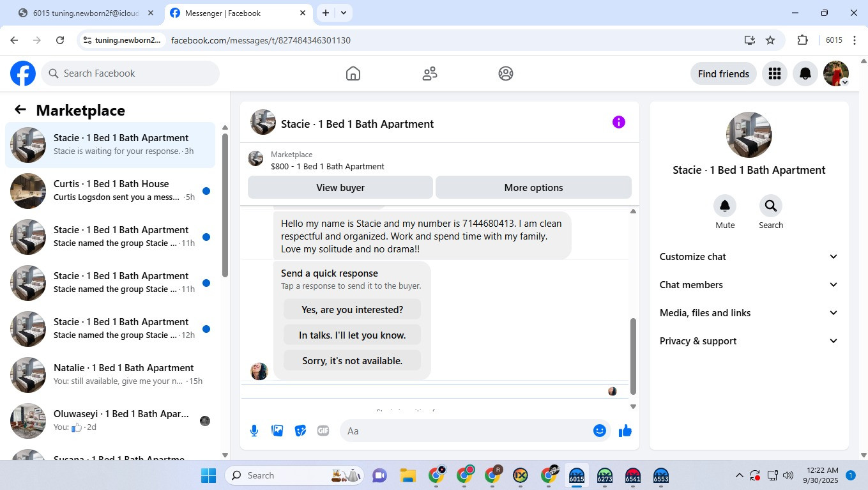868x490 pixels.
Task: Click the address bar URL
Action: coord(261,40)
